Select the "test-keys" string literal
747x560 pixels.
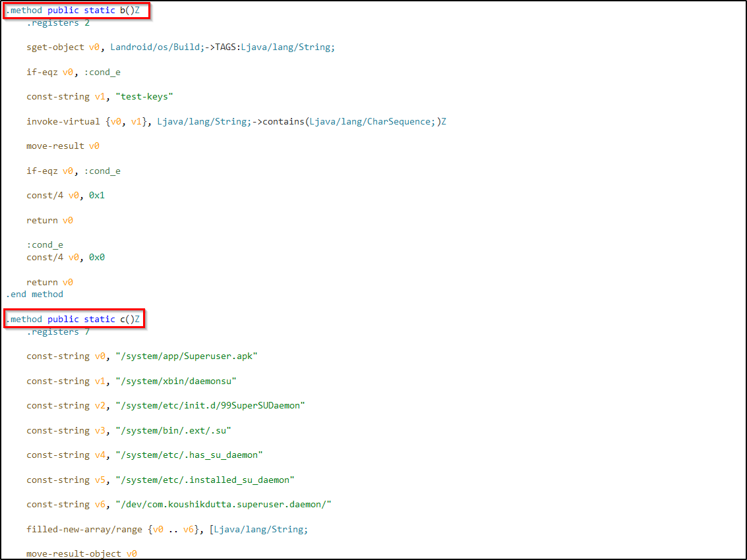(x=144, y=97)
